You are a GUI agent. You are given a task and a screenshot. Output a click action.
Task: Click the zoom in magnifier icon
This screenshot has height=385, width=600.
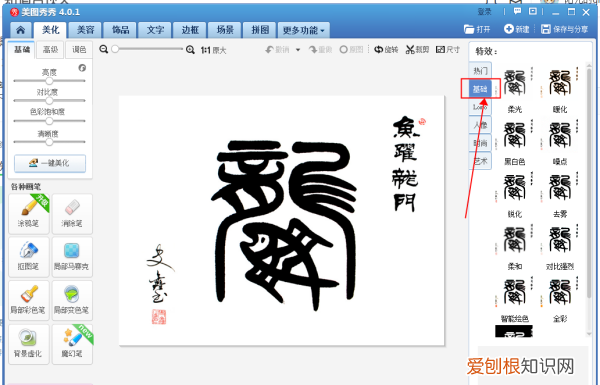click(x=190, y=50)
